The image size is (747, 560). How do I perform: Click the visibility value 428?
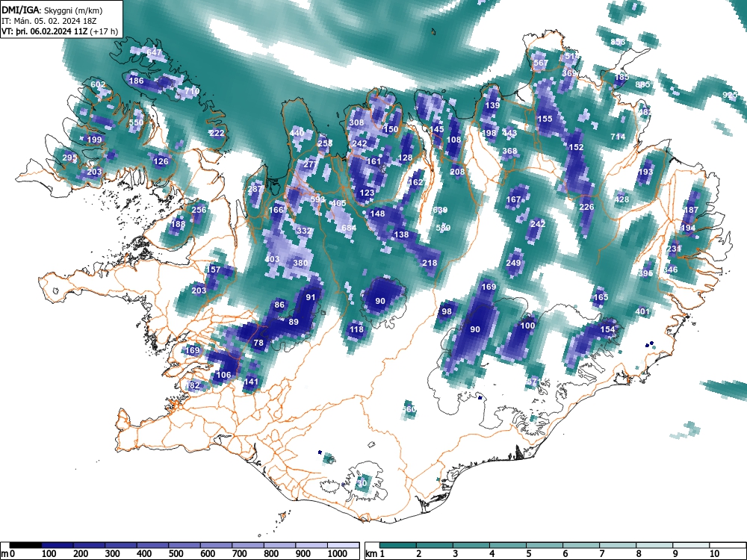coord(622,199)
